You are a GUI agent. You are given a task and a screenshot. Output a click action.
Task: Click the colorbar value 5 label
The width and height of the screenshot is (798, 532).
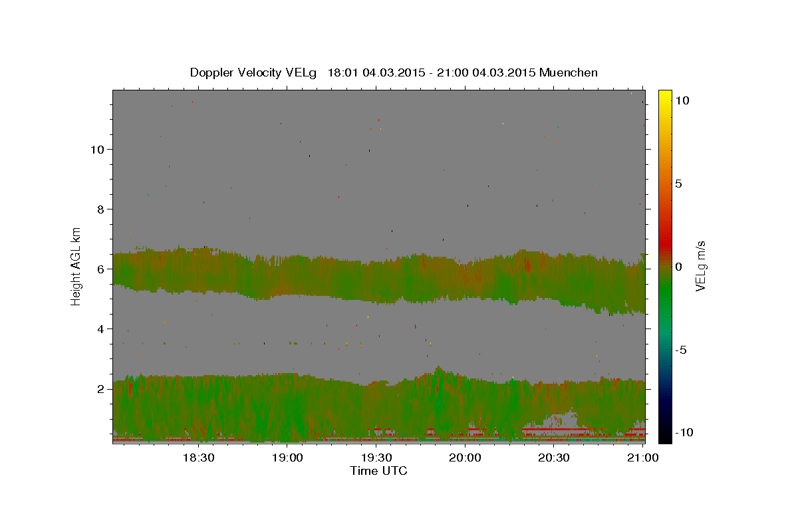tap(678, 184)
